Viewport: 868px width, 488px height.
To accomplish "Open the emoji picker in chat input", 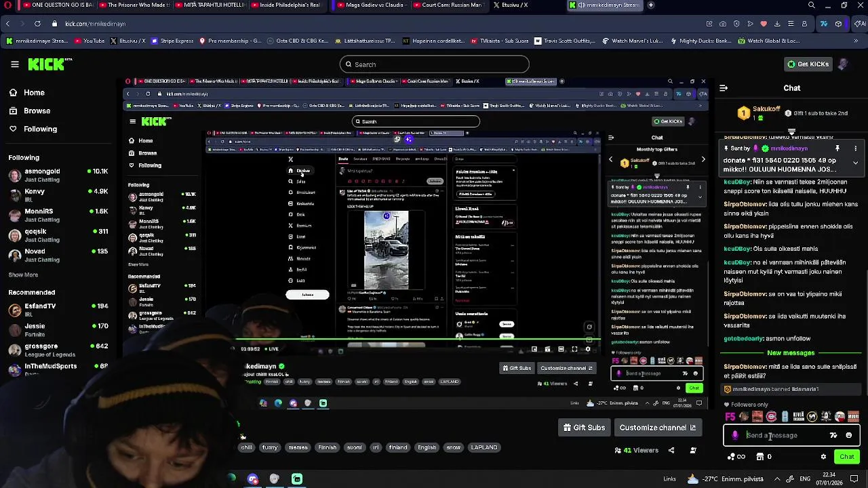I will pos(848,436).
